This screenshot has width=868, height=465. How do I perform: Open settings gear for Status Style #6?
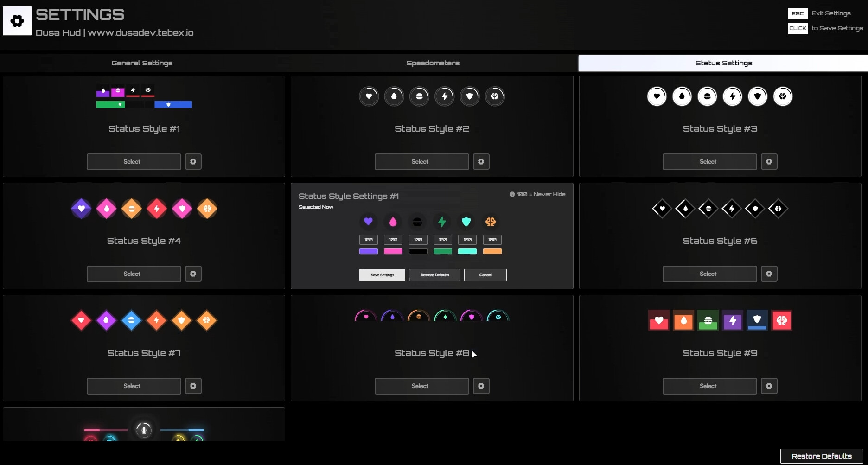(x=769, y=274)
